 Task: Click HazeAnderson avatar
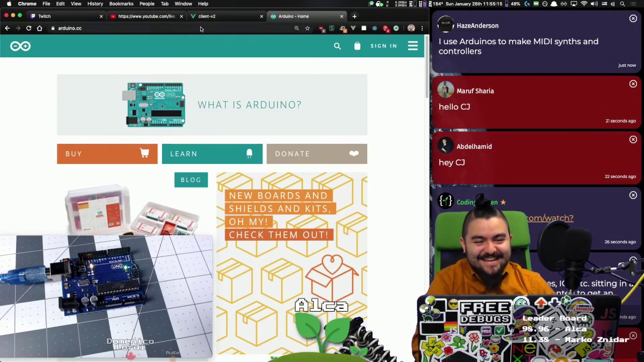[445, 25]
